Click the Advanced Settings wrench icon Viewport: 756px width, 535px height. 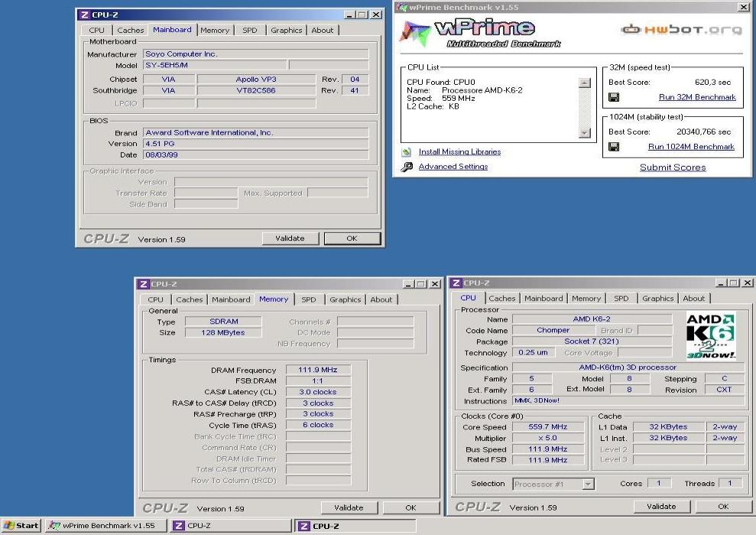point(407,167)
